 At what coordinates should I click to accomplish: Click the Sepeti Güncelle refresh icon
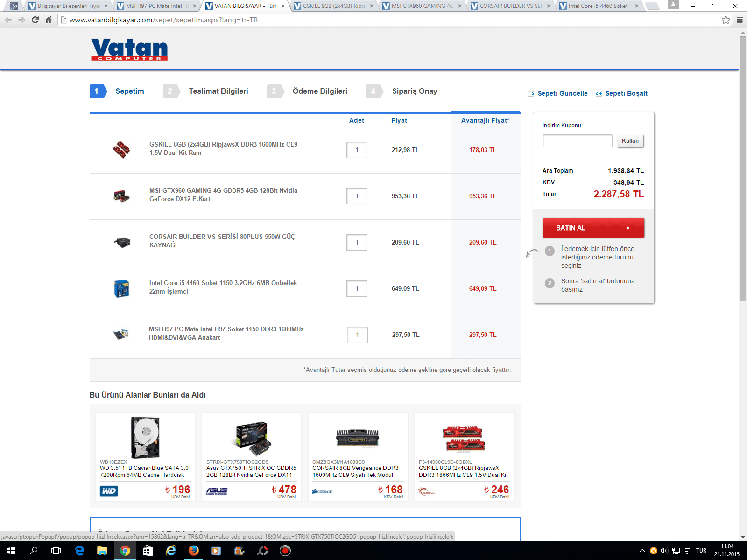531,94
